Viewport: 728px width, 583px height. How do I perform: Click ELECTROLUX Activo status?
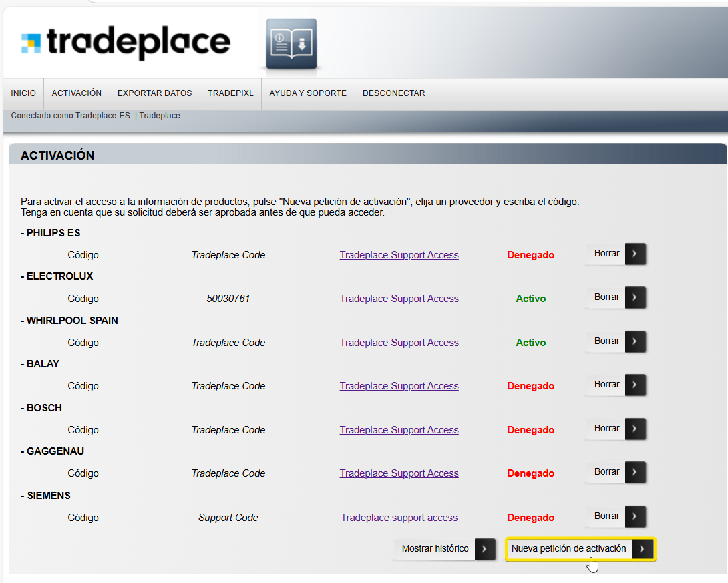click(x=531, y=299)
